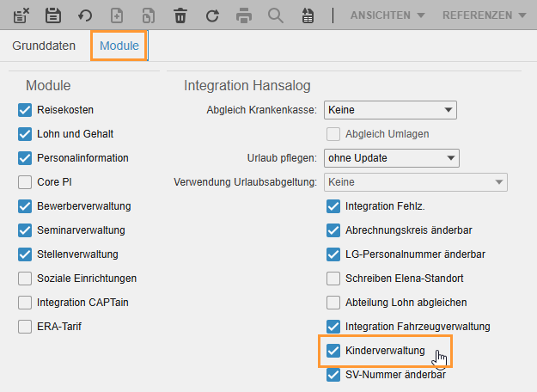Toggle the Seminarverwaltung checkbox
537x392 pixels.
pyautogui.click(x=25, y=230)
